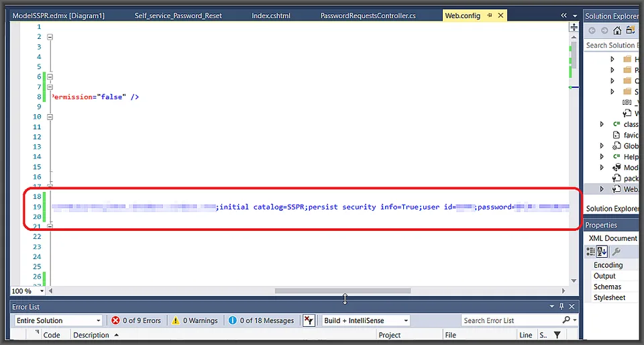Image resolution: width=644 pixels, height=345 pixels.
Task: Click the C# file icon of the 'class' item
Action: [616, 124]
